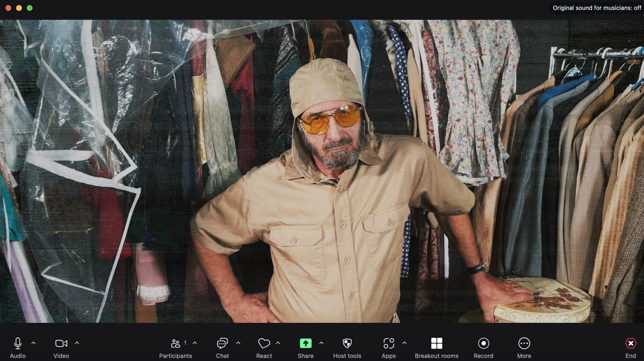Open Breakout rooms

(x=437, y=343)
